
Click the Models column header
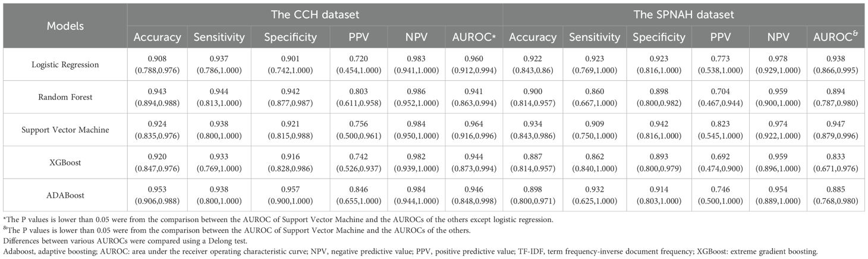coord(65,26)
